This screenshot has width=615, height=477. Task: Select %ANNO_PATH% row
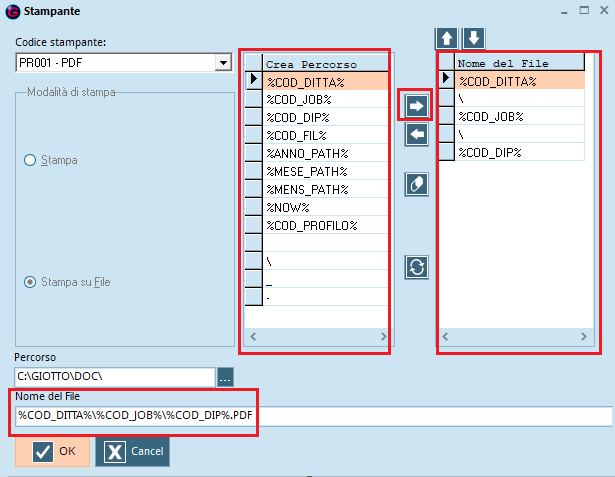pyautogui.click(x=325, y=153)
